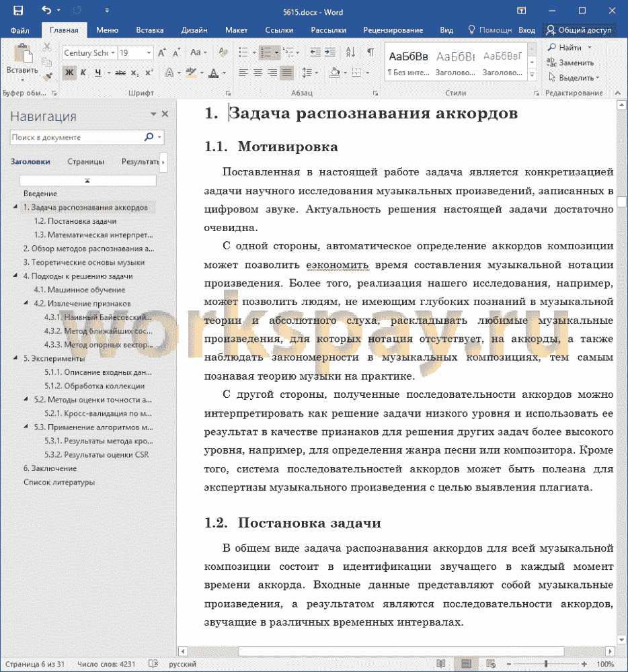Click the Paste (Вставить) clipboard icon

(x=23, y=54)
